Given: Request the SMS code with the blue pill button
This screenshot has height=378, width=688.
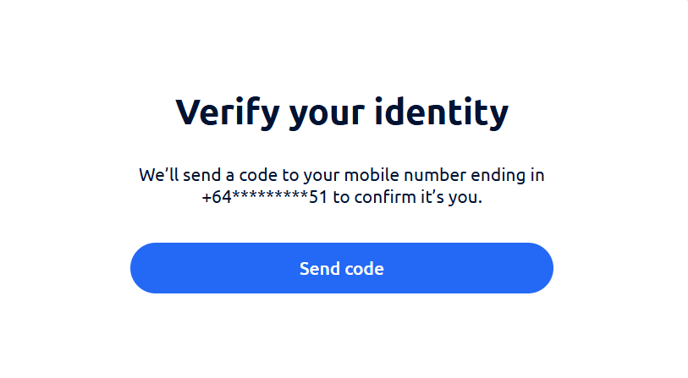Looking at the screenshot, I should pos(341,268).
